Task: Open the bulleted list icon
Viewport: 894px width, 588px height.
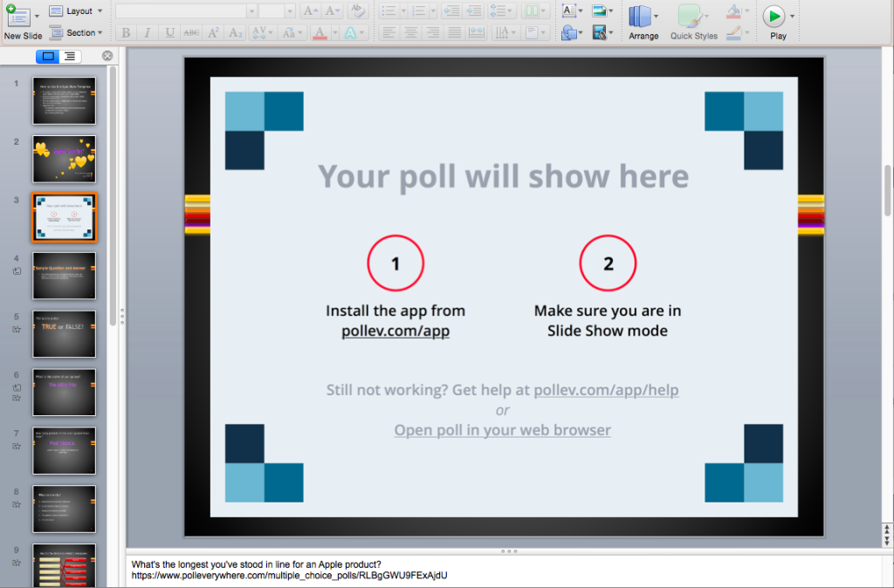Action: pyautogui.click(x=388, y=10)
